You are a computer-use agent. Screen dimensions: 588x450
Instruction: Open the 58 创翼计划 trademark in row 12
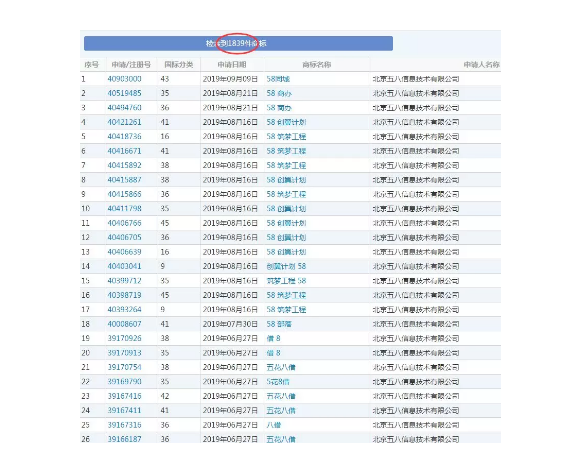pos(286,237)
